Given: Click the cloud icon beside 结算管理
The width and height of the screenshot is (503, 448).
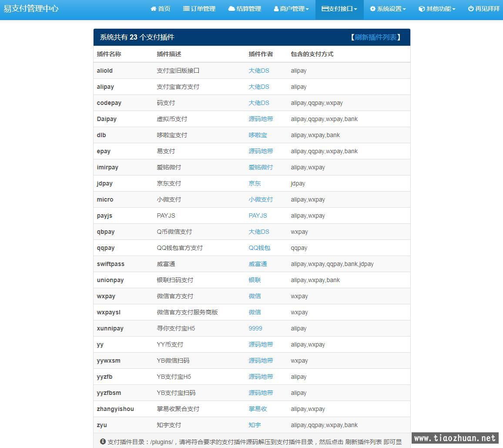Looking at the screenshot, I should pyautogui.click(x=231, y=9).
